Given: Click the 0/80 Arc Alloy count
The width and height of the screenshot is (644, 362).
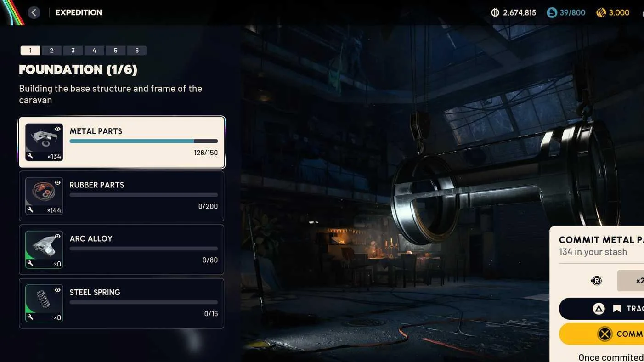Looking at the screenshot, I should (210, 260).
